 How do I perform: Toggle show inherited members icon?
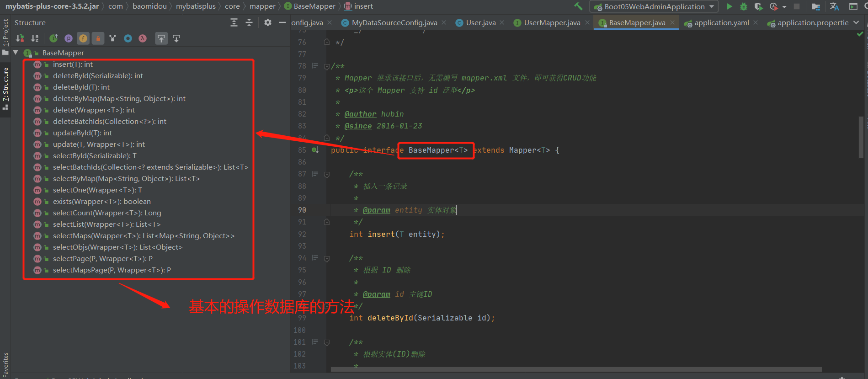[x=53, y=38]
